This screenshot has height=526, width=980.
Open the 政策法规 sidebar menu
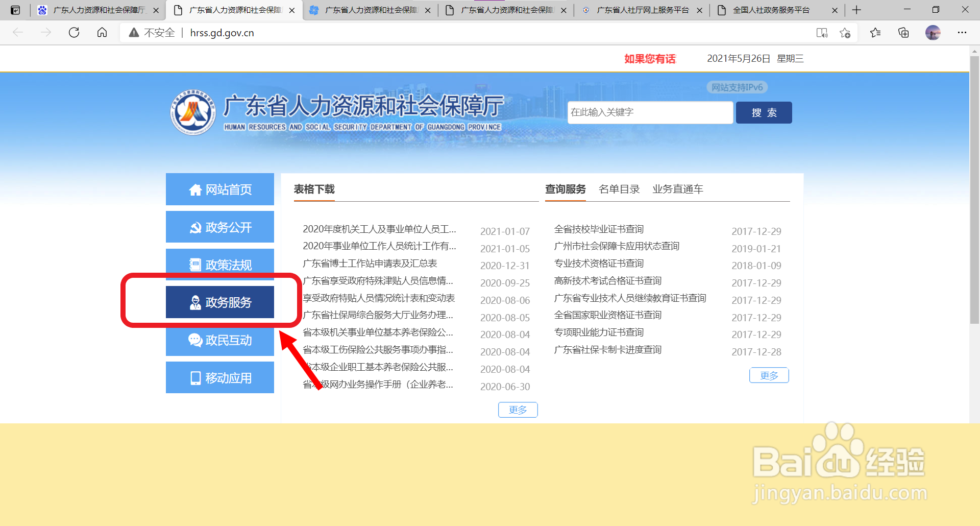(x=220, y=265)
